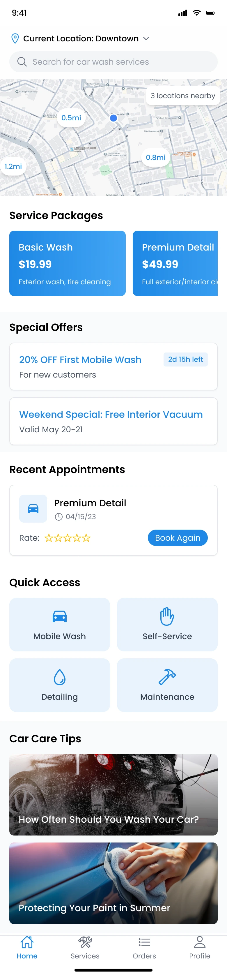Select the 0.8mi map marker
227x980 pixels.
click(x=155, y=158)
